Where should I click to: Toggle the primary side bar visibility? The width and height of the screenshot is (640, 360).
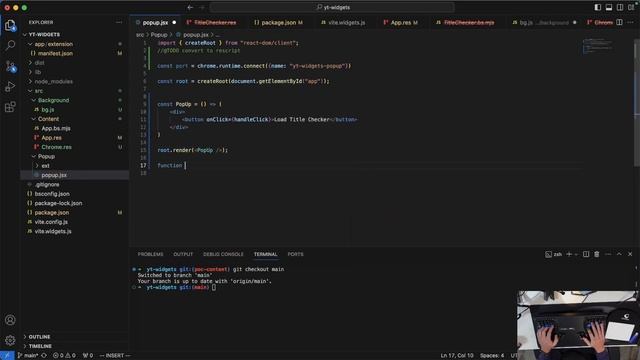pos(598,7)
